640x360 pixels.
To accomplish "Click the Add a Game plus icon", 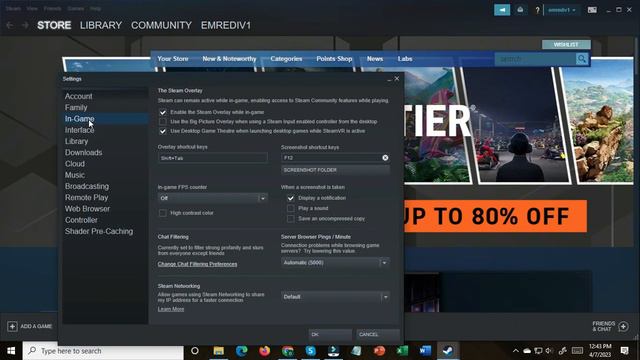I will tap(12, 327).
